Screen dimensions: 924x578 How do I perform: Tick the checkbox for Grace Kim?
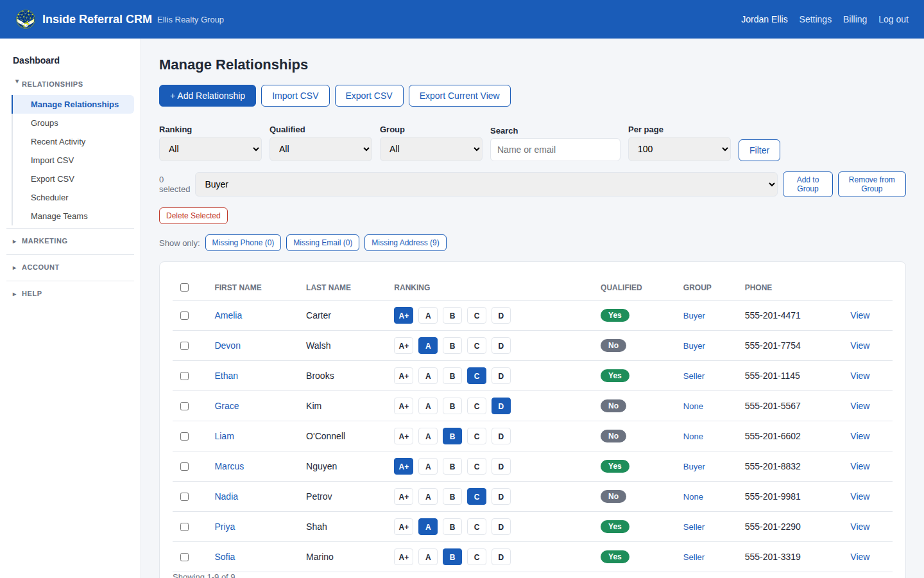click(184, 406)
